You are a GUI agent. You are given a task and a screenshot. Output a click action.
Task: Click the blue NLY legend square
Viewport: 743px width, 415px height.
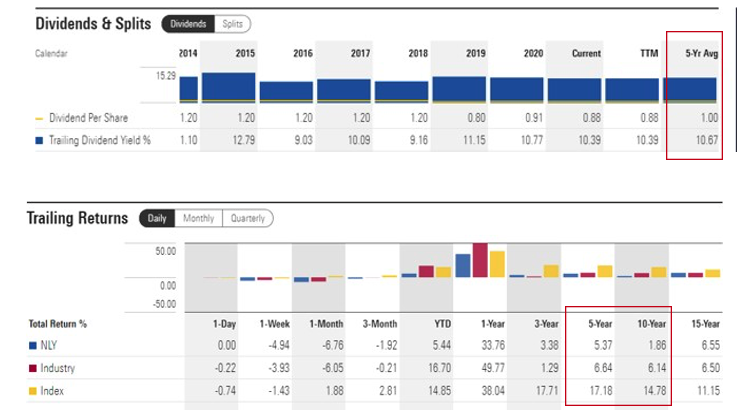(32, 346)
